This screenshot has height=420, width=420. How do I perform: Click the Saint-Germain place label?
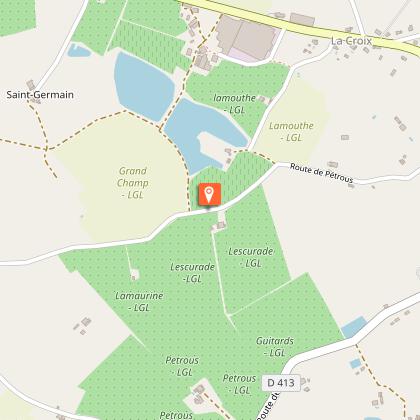click(x=40, y=95)
